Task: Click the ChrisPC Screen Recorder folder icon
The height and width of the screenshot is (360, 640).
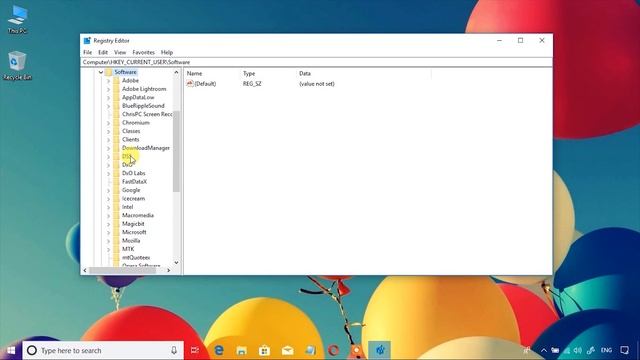Action: [x=116, y=114]
